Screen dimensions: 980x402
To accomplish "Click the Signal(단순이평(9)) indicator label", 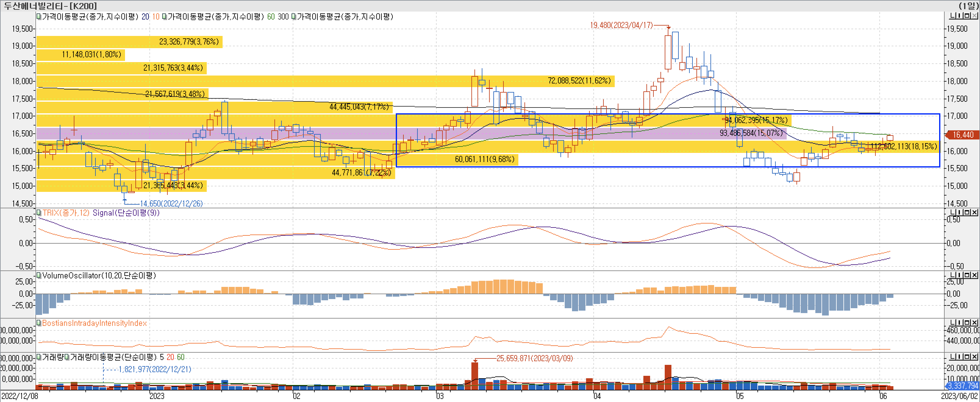I will (x=126, y=213).
